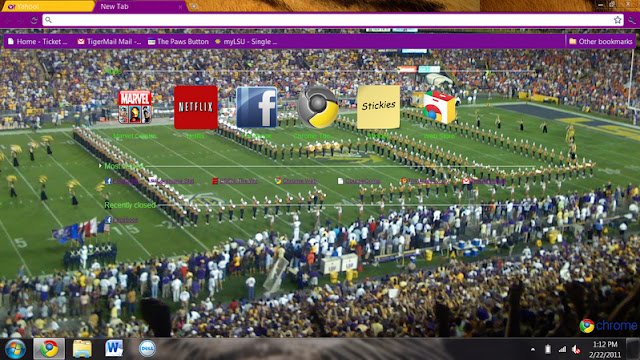This screenshot has height=360, width=640.
Task: Close the New Tab tab
Action: pos(180,7)
